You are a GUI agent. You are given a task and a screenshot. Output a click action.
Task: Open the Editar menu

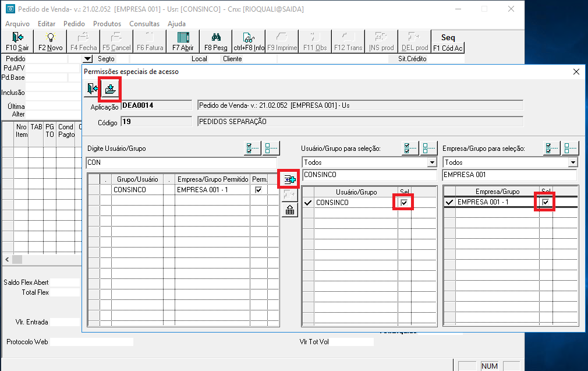(47, 24)
